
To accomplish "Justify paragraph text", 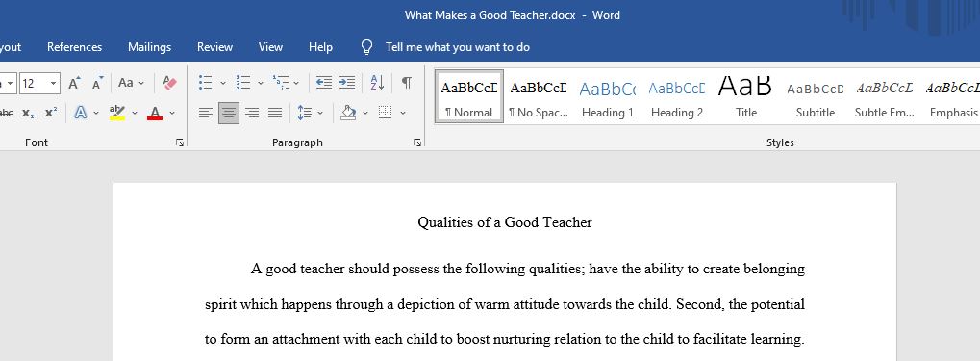I will 275,114.
